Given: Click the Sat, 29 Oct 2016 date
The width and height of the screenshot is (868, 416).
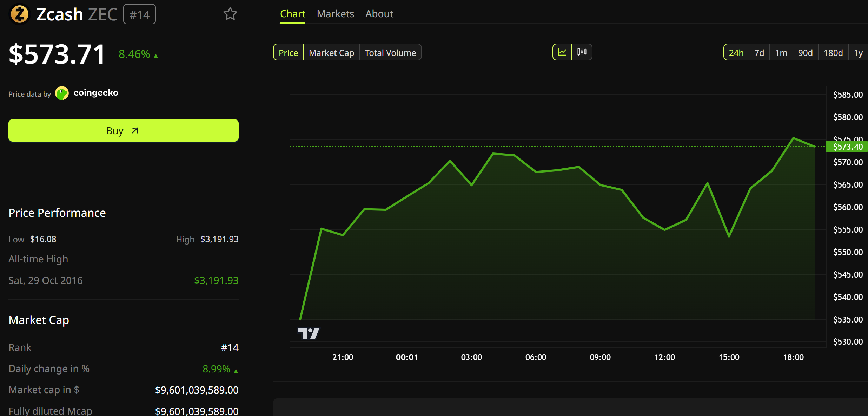Looking at the screenshot, I should 46,280.
